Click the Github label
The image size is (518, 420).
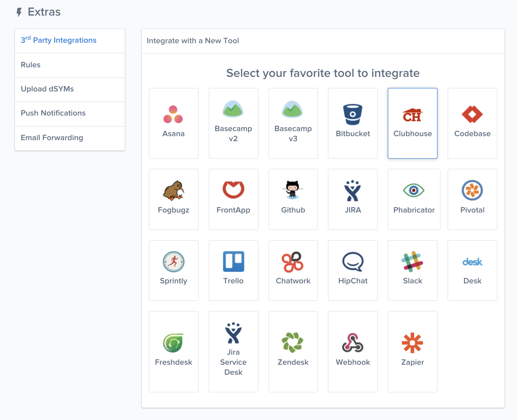tap(293, 210)
